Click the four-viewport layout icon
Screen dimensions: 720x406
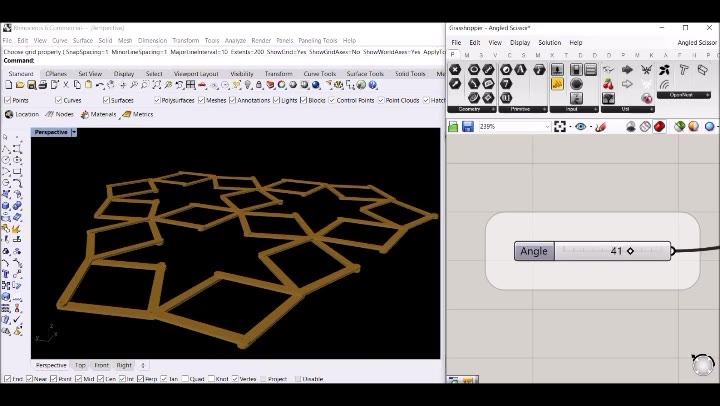pos(191,85)
